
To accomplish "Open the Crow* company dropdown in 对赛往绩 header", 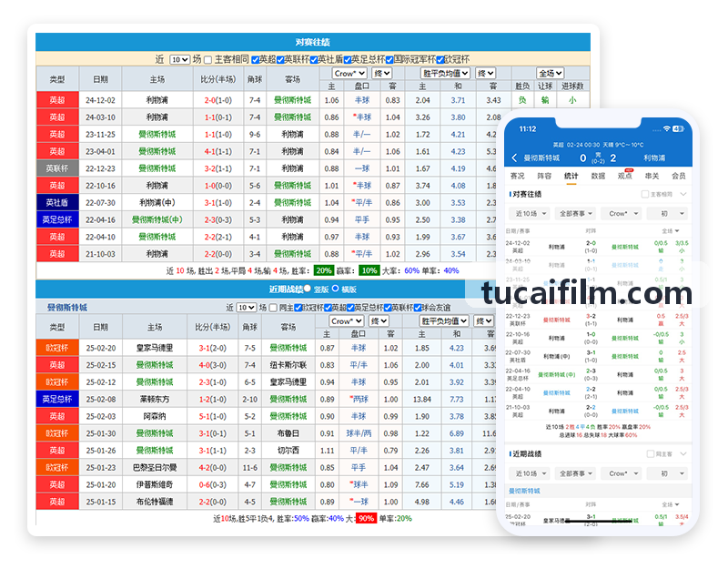I will [349, 74].
